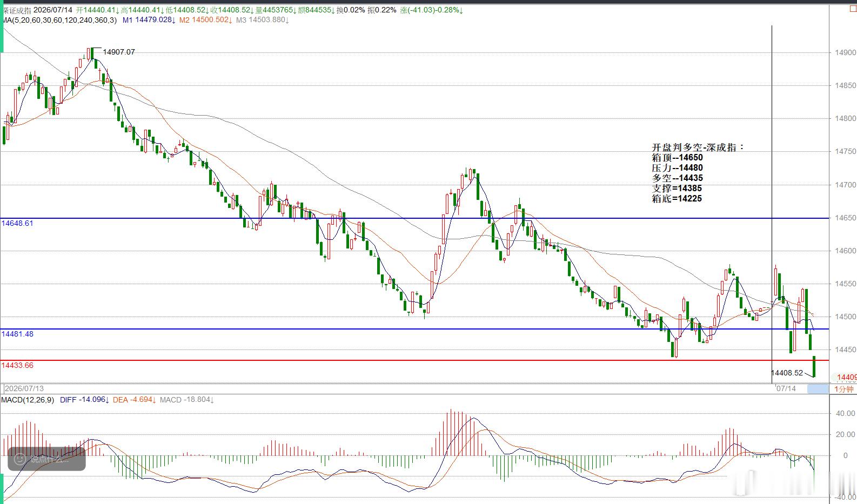This screenshot has height=504, width=857.
Task: Click the 2026/07/13 date on time axis
Action: 24,388
